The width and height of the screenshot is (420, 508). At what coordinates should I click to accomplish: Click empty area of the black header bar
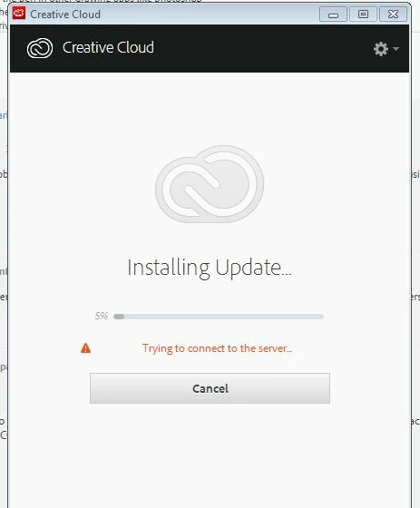(x=259, y=49)
